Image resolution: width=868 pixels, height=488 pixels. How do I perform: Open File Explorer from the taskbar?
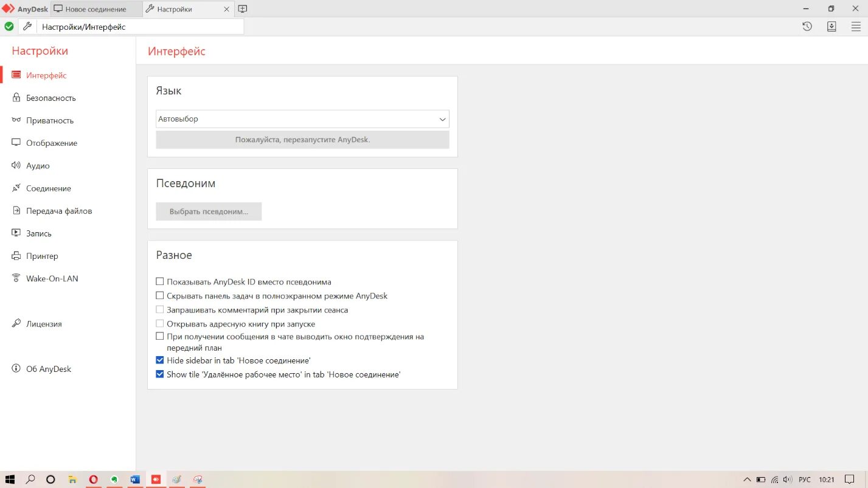coord(72,479)
